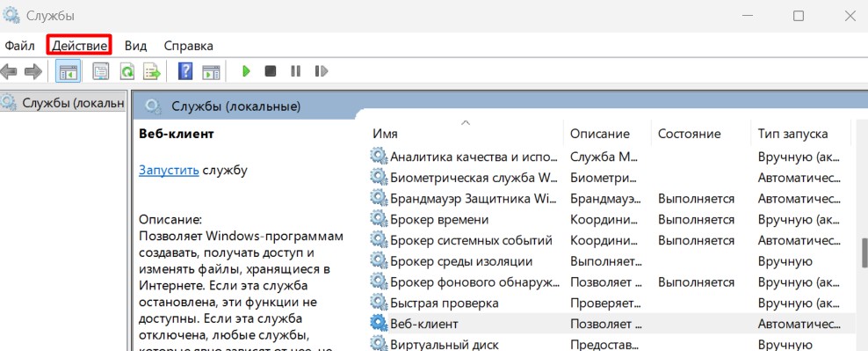Click gear icon beside Аналитика качества row
The image size is (868, 351).
pyautogui.click(x=379, y=157)
